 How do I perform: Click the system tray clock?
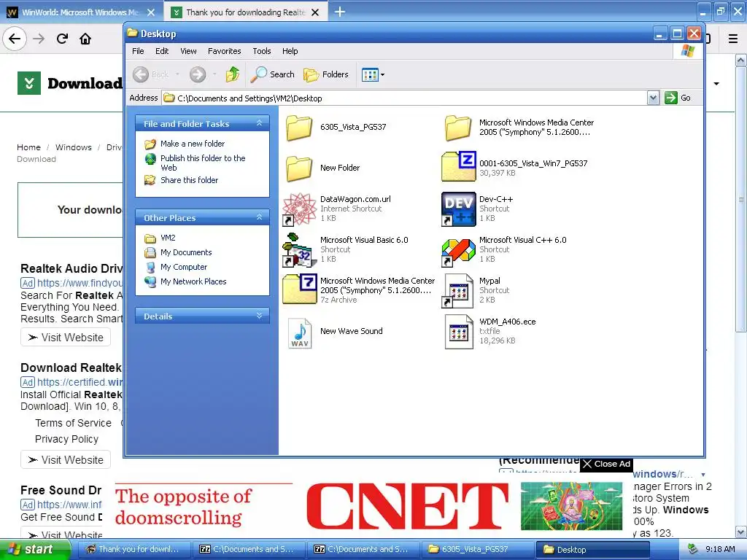pos(720,549)
